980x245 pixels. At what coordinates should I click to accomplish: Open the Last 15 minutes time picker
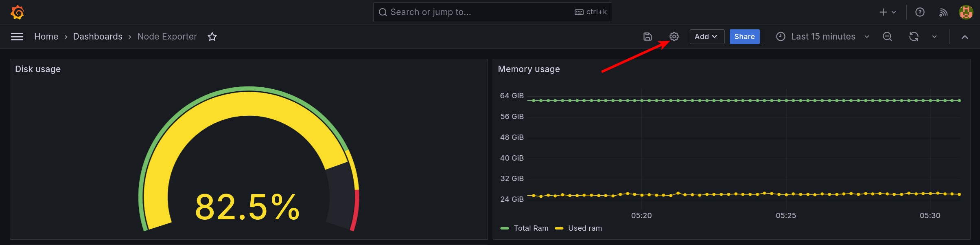822,37
